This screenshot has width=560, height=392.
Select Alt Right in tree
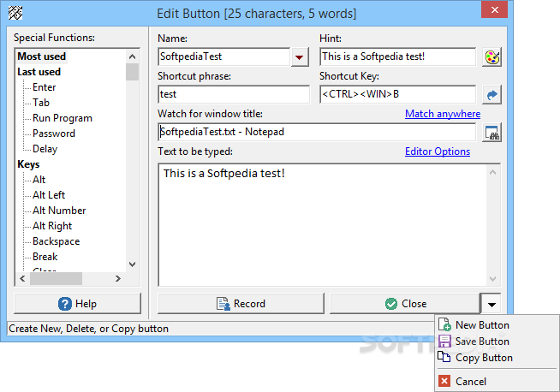[52, 226]
